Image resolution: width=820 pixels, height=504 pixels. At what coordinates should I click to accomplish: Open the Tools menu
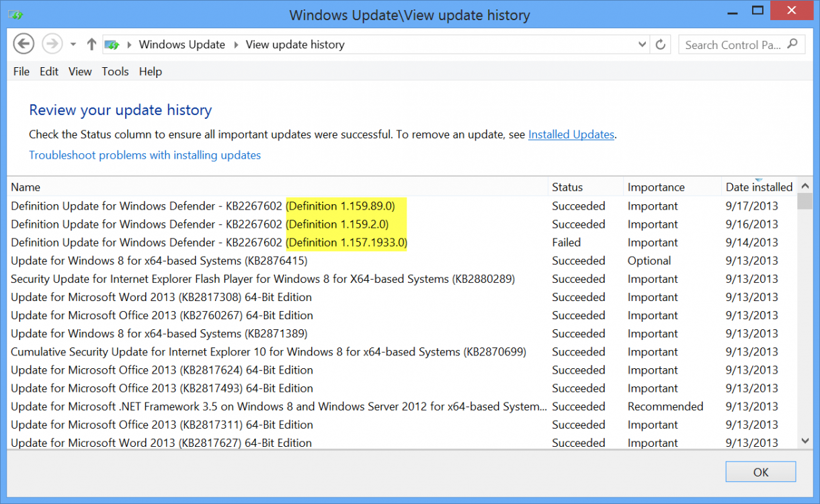pyautogui.click(x=115, y=71)
